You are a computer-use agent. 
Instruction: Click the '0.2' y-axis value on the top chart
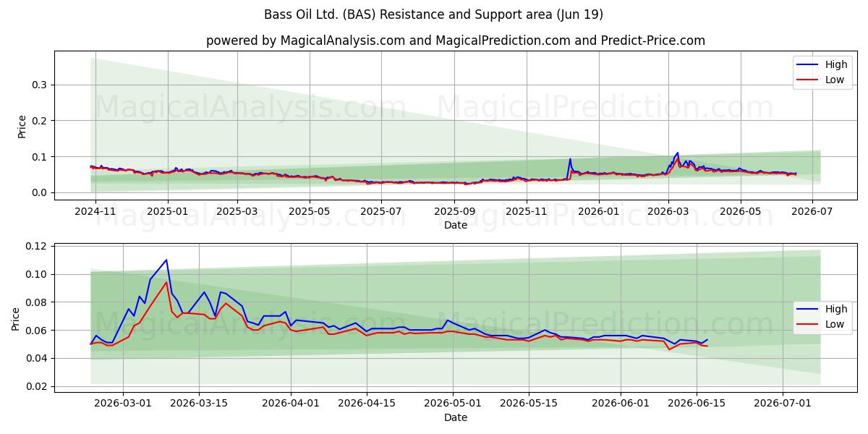coord(41,121)
